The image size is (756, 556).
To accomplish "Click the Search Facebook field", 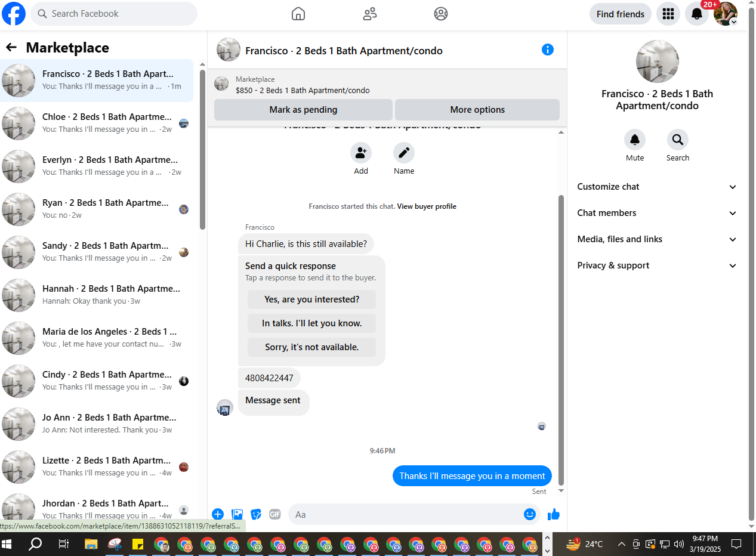I will click(114, 14).
